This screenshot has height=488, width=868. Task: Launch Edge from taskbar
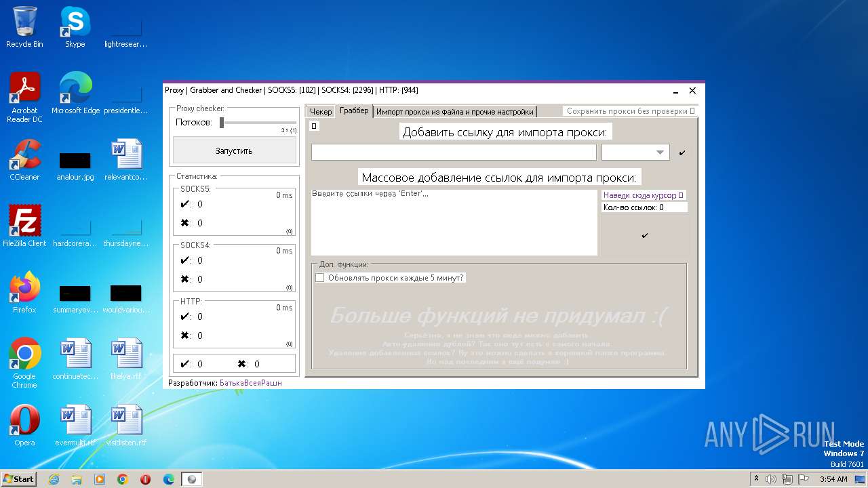[169, 479]
